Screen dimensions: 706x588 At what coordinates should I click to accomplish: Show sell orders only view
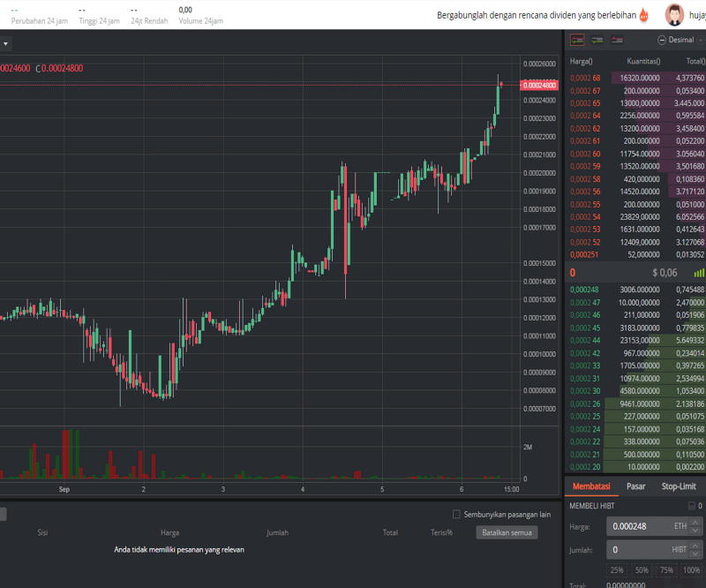pos(617,40)
